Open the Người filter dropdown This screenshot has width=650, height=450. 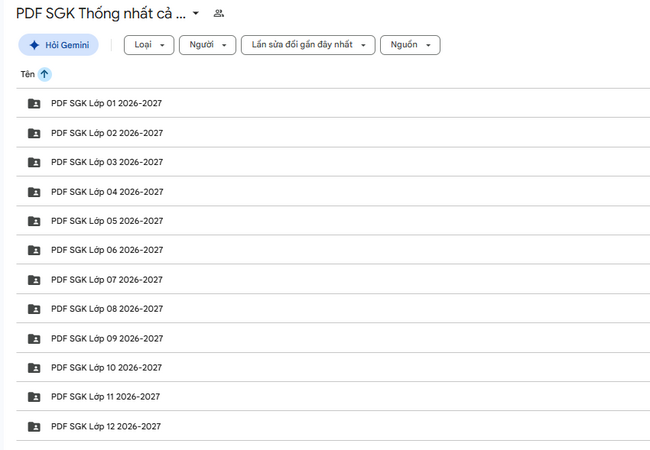[207, 45]
